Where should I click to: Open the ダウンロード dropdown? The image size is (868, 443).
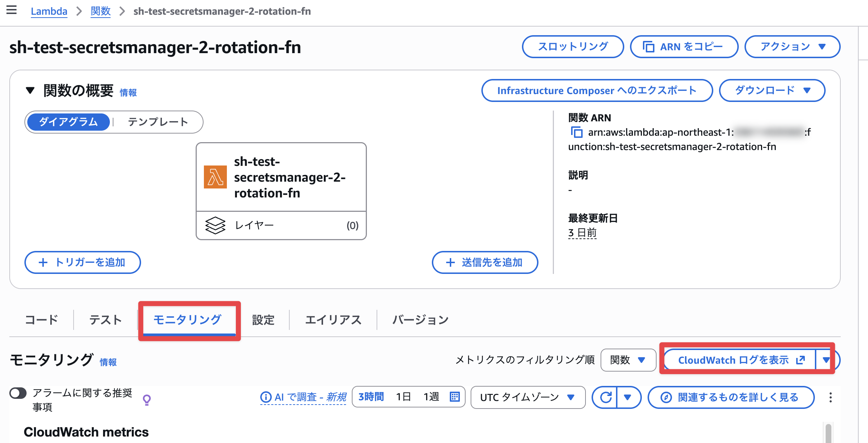point(772,90)
